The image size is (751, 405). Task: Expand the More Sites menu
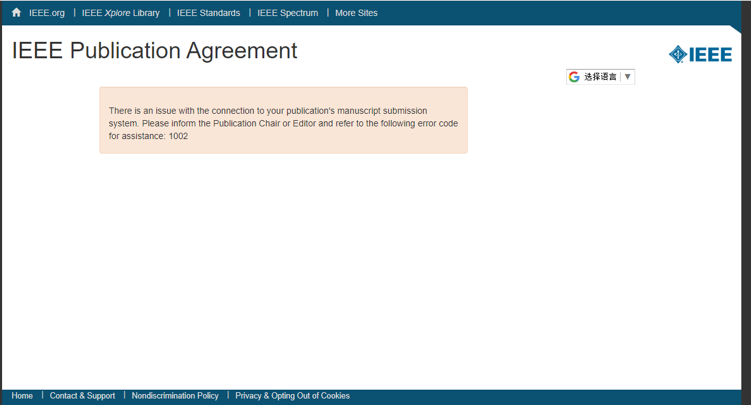356,13
